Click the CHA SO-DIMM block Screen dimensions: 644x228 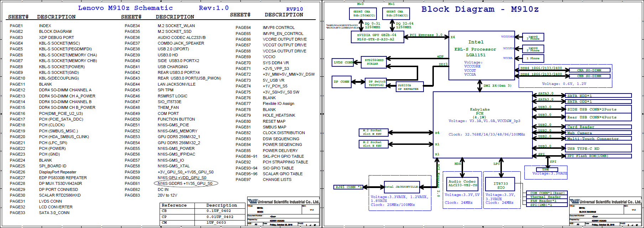pyautogui.click(x=589, y=70)
